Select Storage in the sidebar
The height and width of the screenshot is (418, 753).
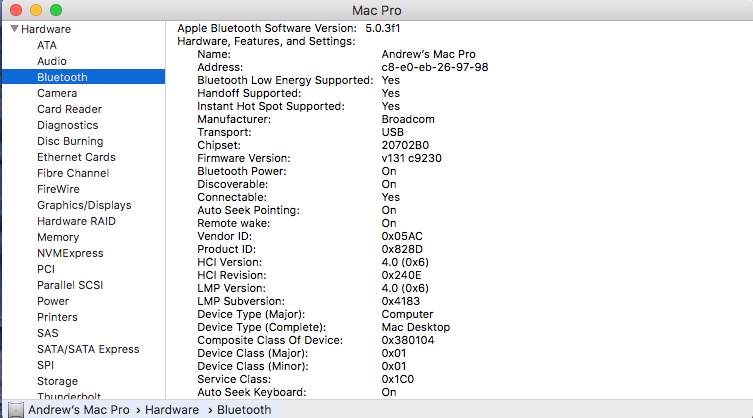pyautogui.click(x=58, y=381)
